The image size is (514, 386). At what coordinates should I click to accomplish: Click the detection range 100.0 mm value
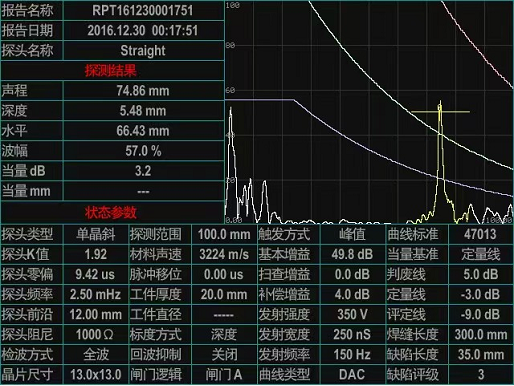tap(224, 234)
